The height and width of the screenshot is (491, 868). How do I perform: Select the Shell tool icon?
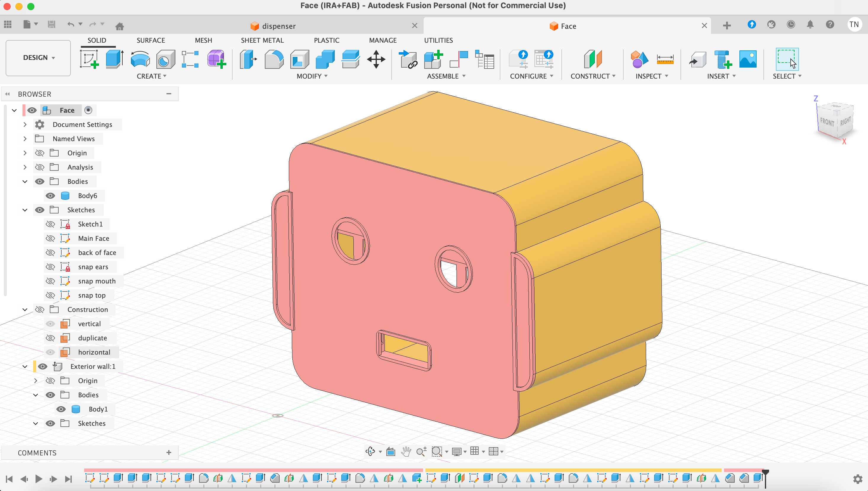click(x=300, y=59)
